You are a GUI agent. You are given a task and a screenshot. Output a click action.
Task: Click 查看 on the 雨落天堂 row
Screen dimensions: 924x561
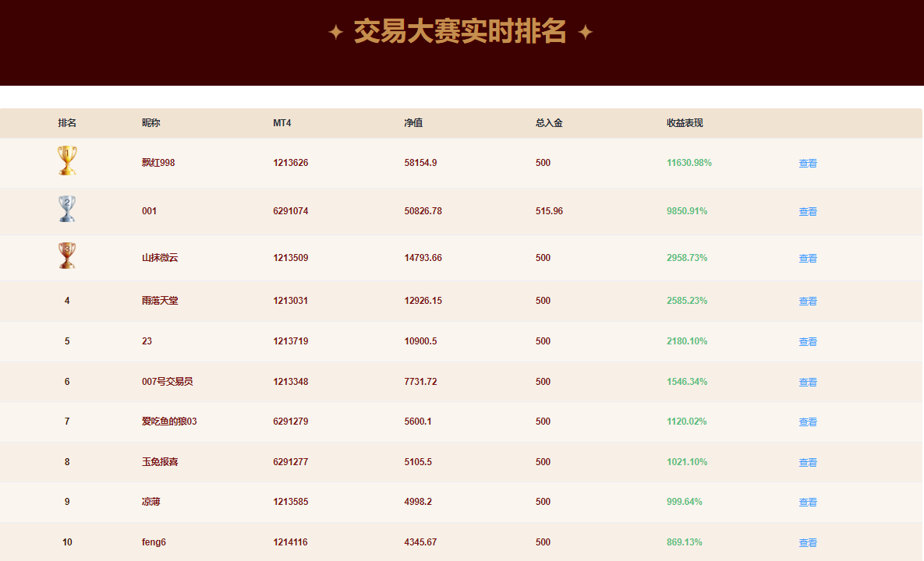click(x=807, y=301)
